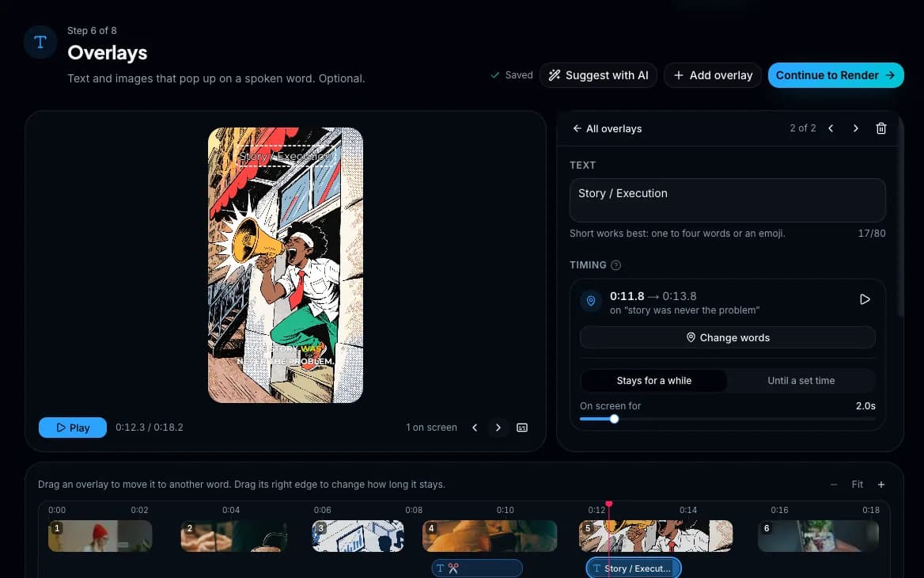Click the "2 of 2" overlay counter

coord(803,128)
